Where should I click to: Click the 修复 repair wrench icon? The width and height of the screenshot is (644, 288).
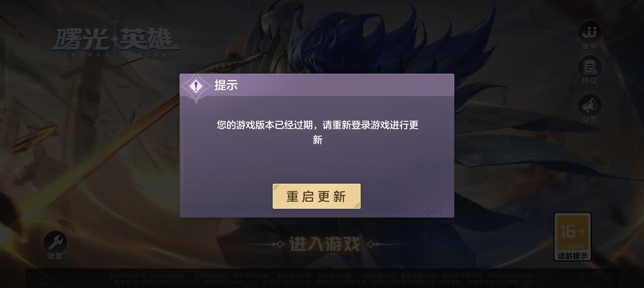click(x=55, y=242)
